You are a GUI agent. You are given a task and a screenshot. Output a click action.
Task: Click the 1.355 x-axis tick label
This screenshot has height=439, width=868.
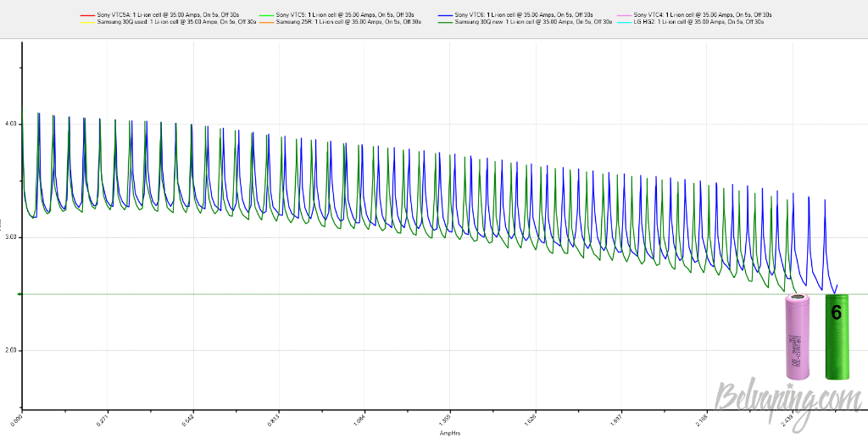tap(444, 419)
